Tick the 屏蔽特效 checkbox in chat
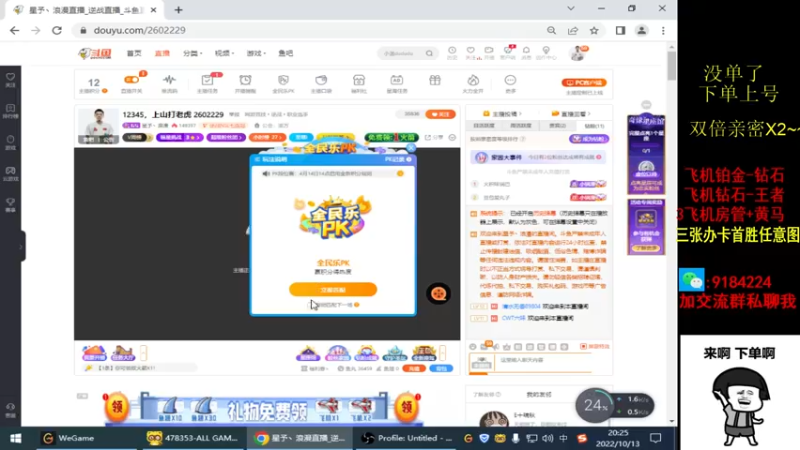Image resolution: width=800 pixels, height=450 pixels. [583, 346]
